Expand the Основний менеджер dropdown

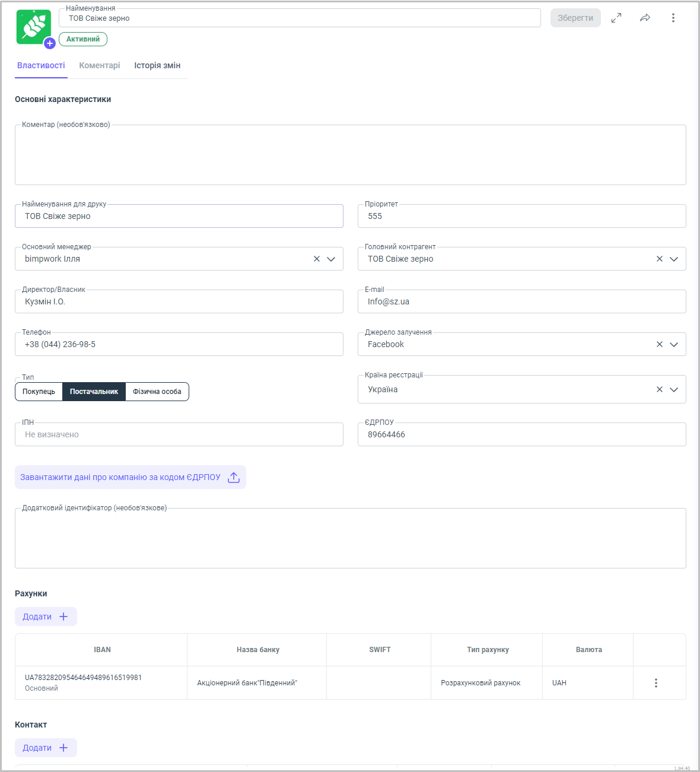(331, 259)
